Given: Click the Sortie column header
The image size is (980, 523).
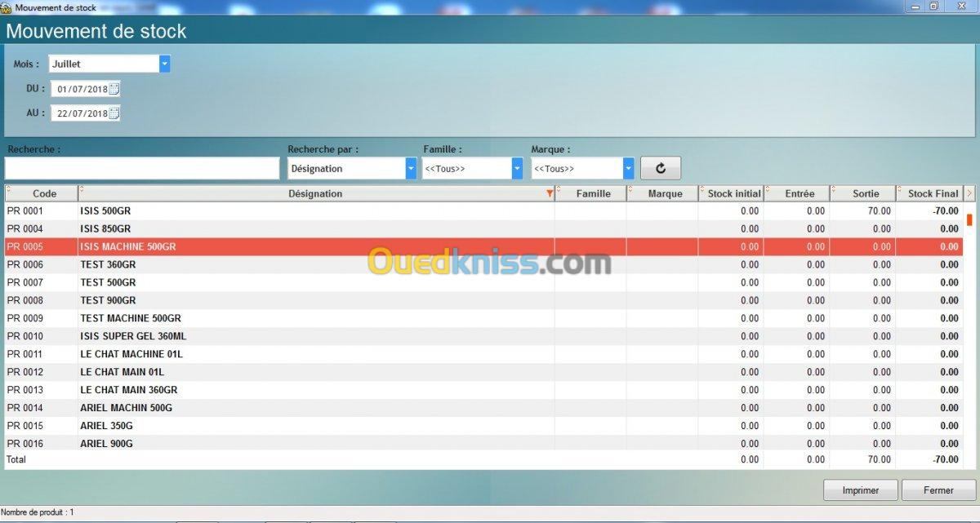Looking at the screenshot, I should coord(866,193).
